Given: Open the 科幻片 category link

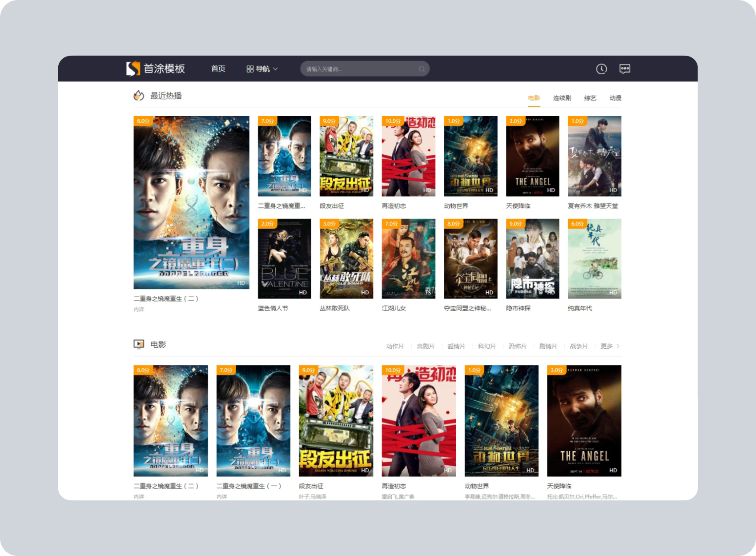Looking at the screenshot, I should tap(487, 346).
